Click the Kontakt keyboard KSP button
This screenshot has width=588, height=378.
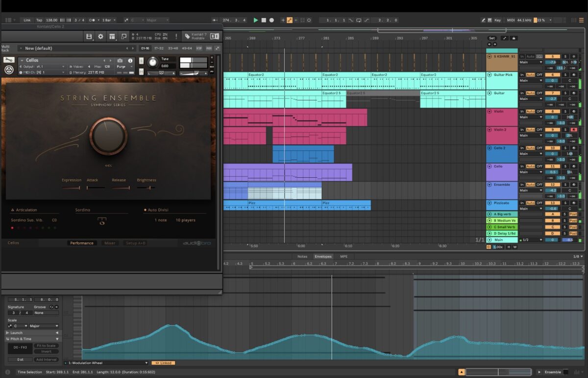tap(199, 48)
